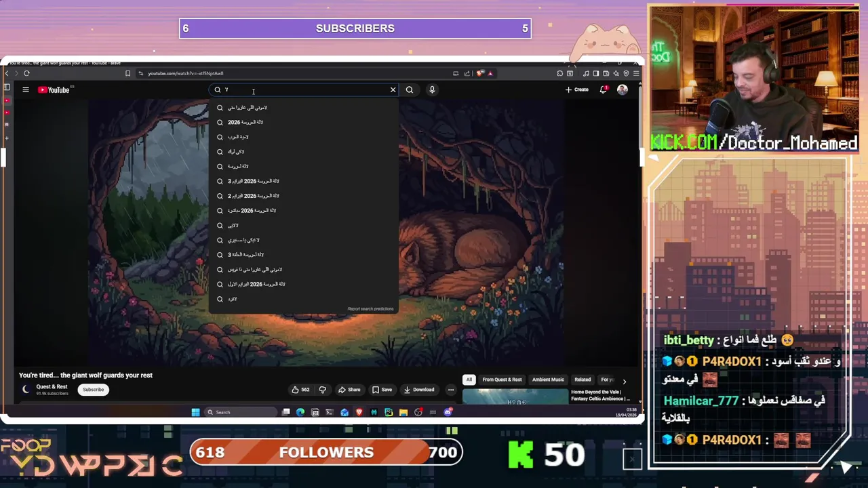Open 'Home Beyond the Vale' video title
Screen dimensions: 868x488
(600, 395)
